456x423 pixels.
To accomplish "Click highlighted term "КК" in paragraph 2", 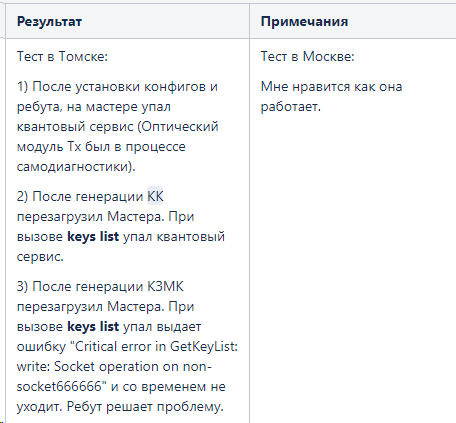I will pos(155,196).
